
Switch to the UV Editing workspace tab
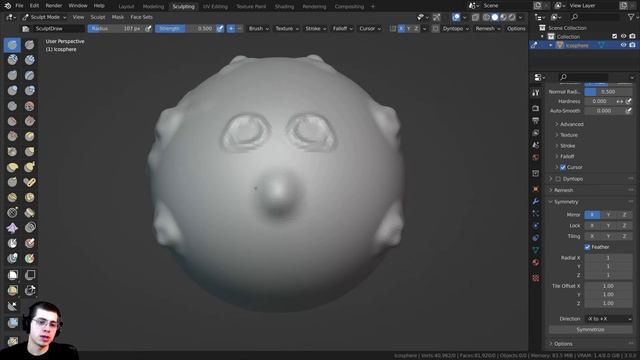(216, 7)
